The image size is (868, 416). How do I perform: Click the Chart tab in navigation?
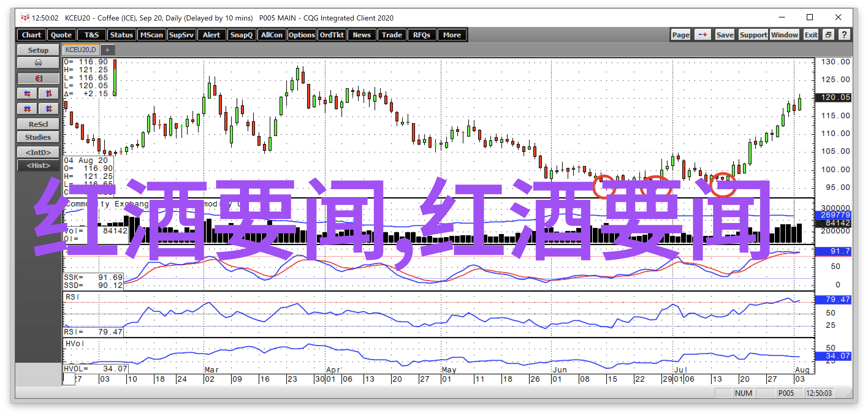tap(31, 35)
